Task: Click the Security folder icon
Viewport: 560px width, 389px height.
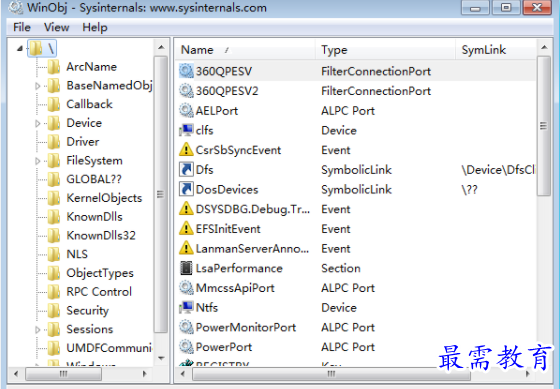Action: point(54,310)
